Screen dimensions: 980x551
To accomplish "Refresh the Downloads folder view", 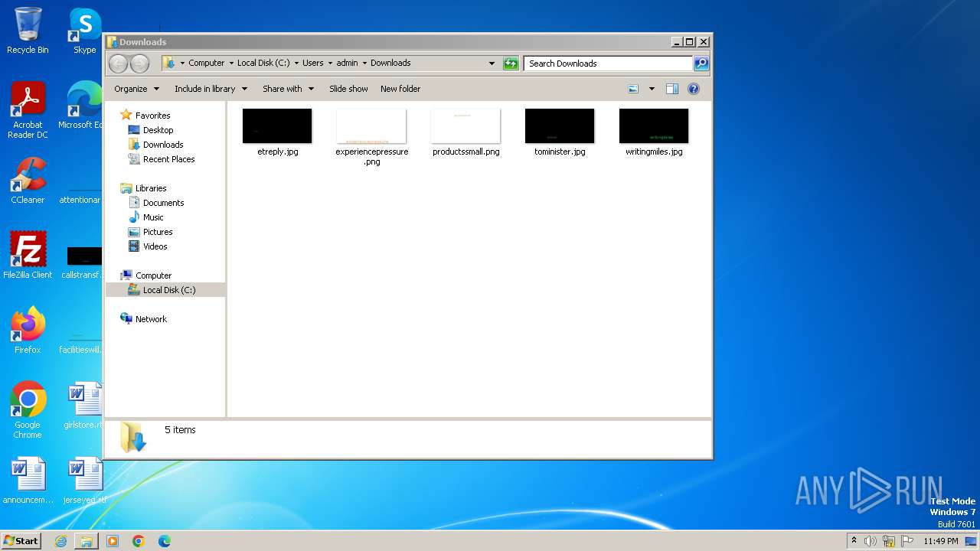I will [x=511, y=64].
